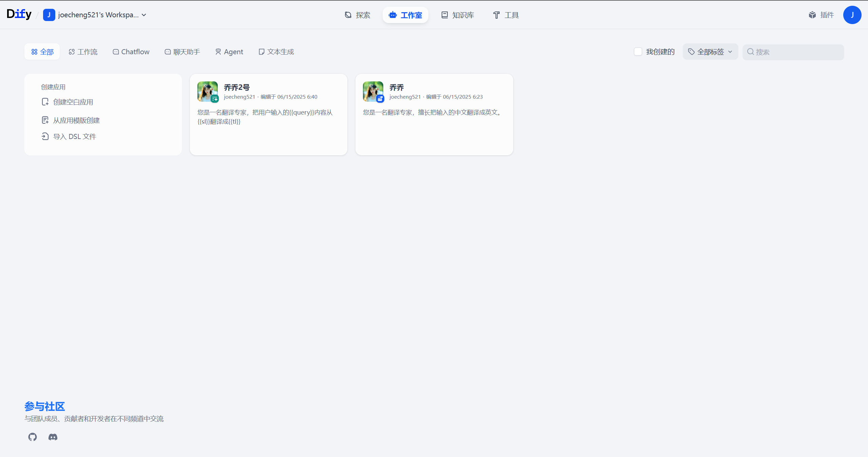The width and height of the screenshot is (868, 457).
Task: Switch to the Chatflow filter tab
Action: (131, 52)
